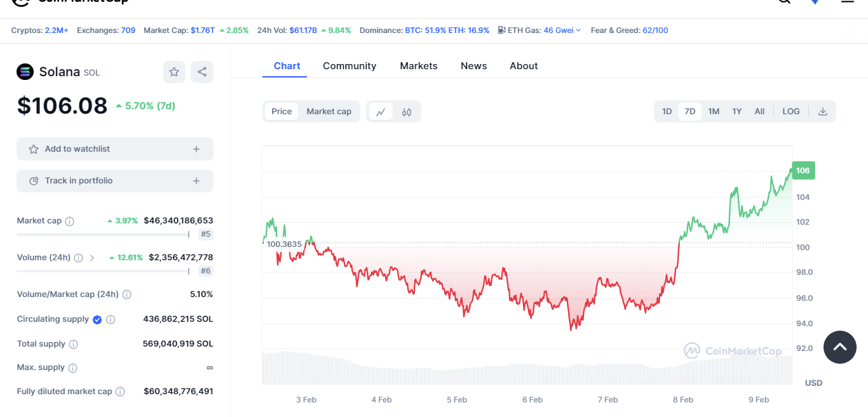Click the search magnifier icon in header
The image size is (868, 417).
pos(784,2)
